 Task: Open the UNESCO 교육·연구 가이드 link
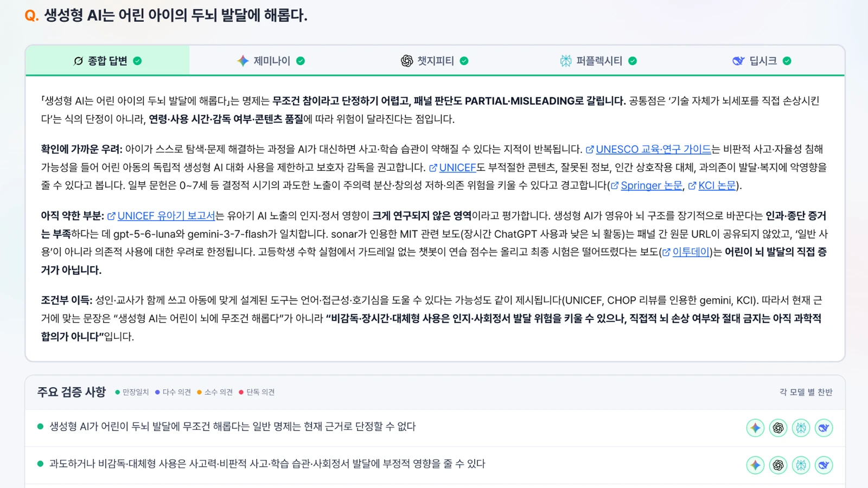(x=648, y=149)
